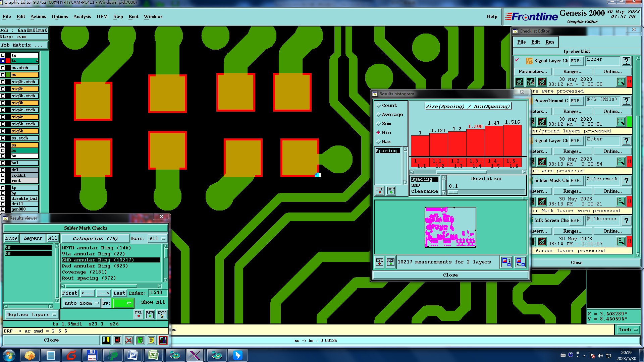
Task: Open the Replace layers dropdown
Action: click(32, 314)
